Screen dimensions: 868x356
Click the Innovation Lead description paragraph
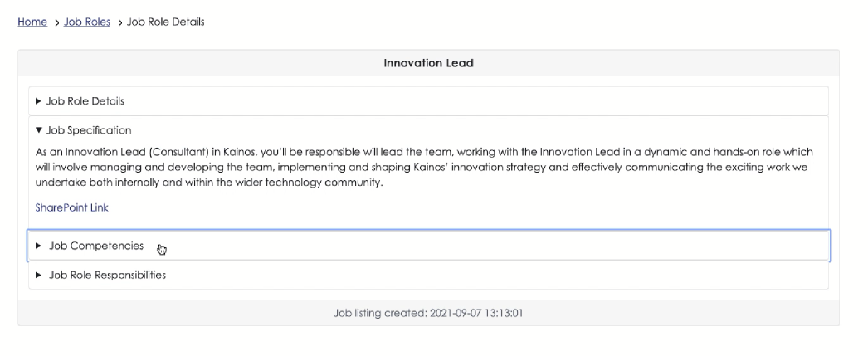(x=424, y=167)
